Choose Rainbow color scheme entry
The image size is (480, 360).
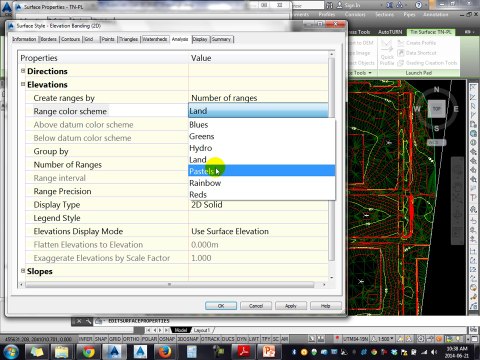click(x=261, y=183)
